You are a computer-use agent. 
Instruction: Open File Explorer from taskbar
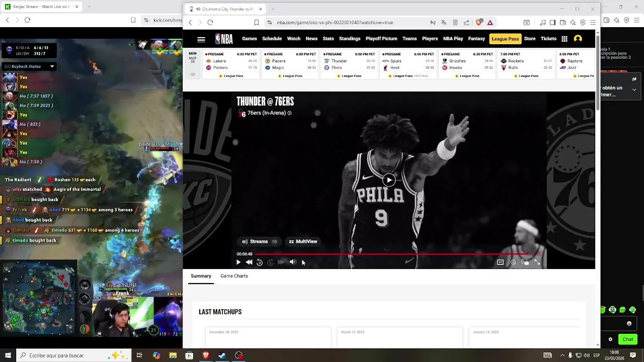coord(173,355)
